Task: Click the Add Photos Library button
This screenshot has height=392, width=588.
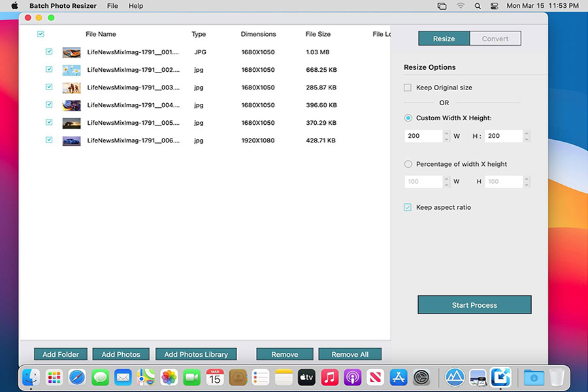Action: click(196, 353)
